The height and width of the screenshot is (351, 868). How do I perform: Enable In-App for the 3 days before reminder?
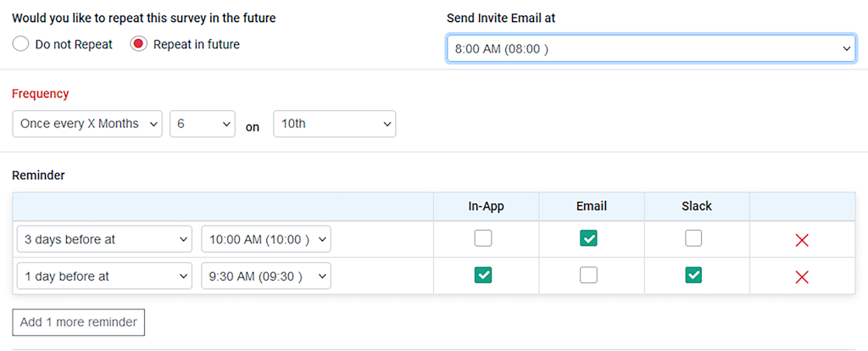tap(482, 238)
